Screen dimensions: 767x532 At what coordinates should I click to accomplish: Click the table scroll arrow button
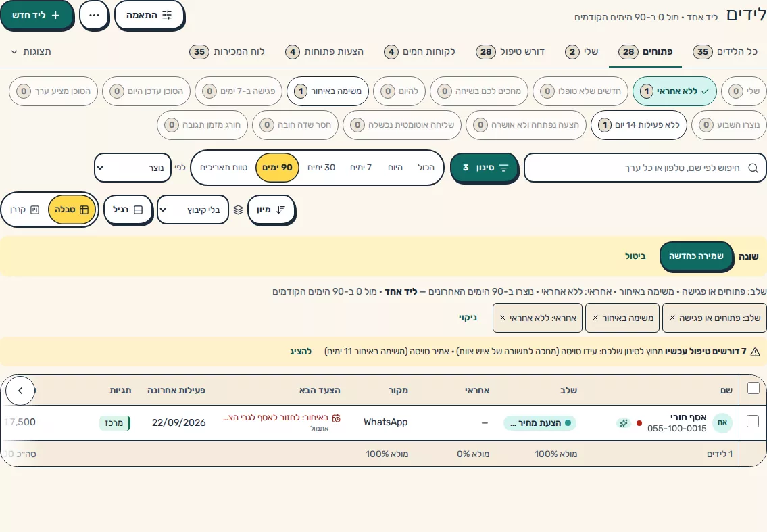[20, 391]
